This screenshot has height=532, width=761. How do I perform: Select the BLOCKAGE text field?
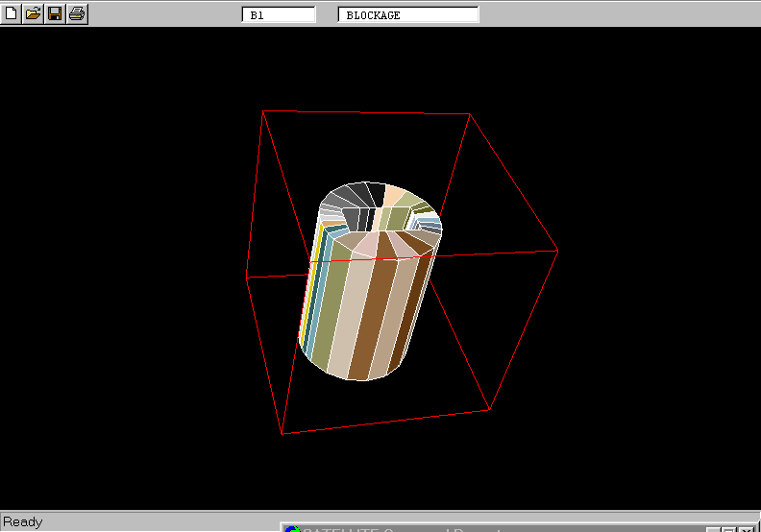(408, 15)
